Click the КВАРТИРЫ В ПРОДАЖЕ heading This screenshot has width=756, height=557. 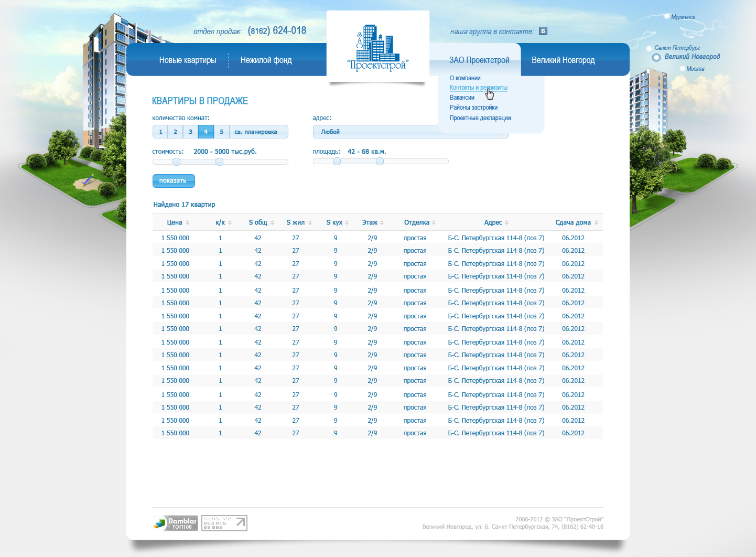pos(200,101)
